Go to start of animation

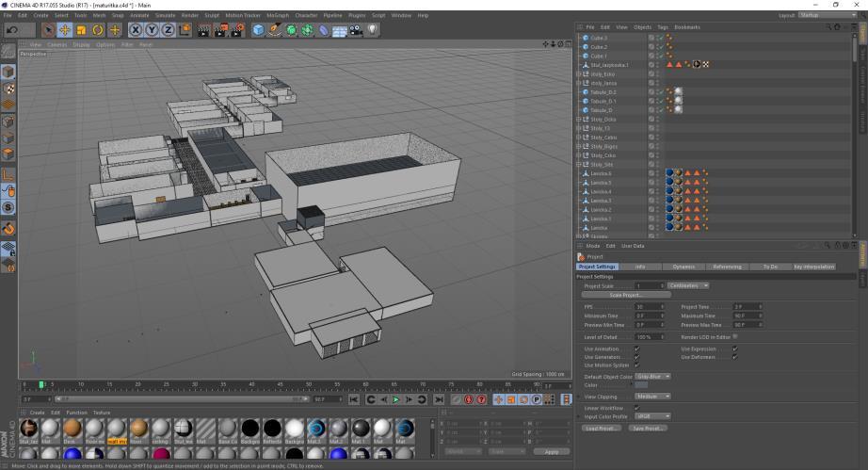[354, 399]
